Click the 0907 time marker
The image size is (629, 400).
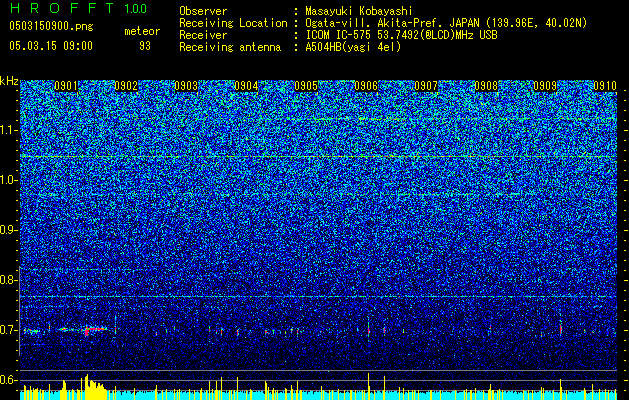[x=426, y=86]
